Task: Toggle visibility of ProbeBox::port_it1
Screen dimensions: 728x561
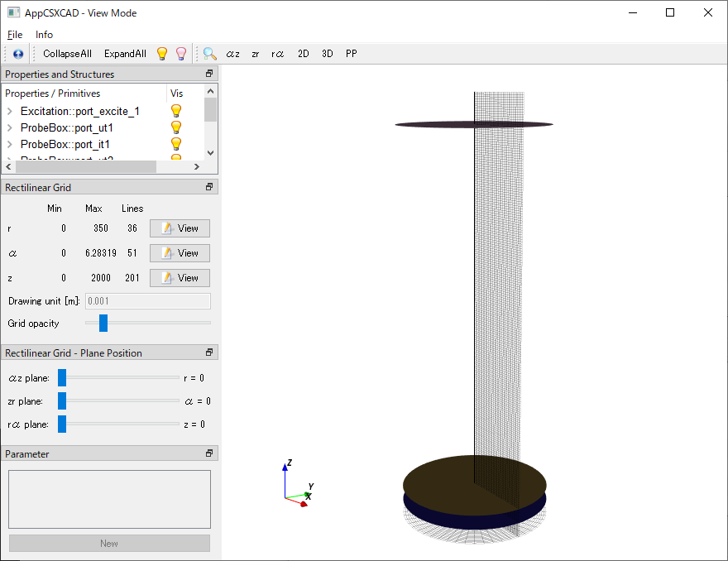Action: [x=176, y=145]
